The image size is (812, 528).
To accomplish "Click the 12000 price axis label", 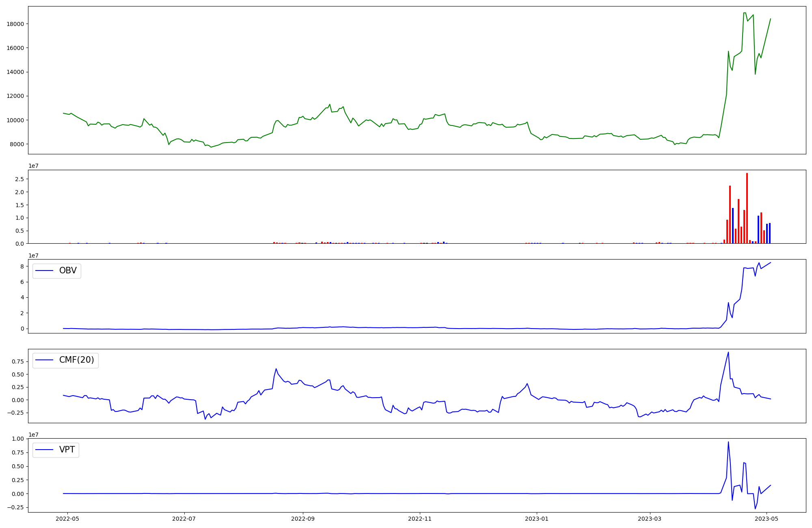I will 15,96.
